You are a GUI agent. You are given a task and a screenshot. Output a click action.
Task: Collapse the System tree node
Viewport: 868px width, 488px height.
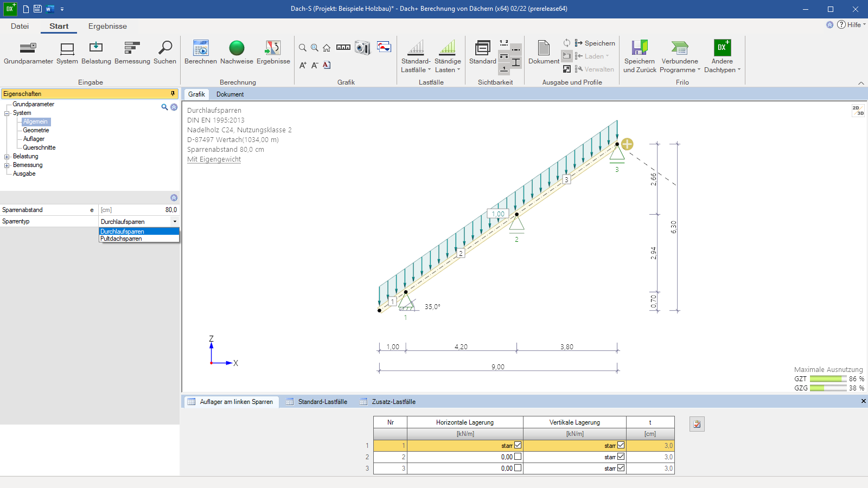click(x=7, y=113)
